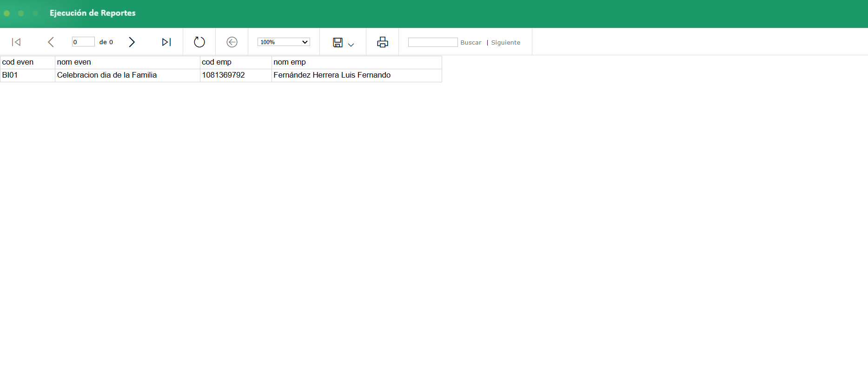The height and width of the screenshot is (375, 868).
Task: Click the 1081369792 cell
Action: (x=236, y=75)
